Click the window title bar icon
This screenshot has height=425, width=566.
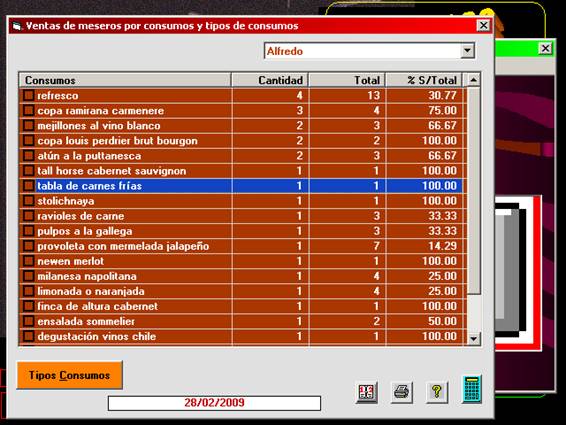[x=17, y=26]
